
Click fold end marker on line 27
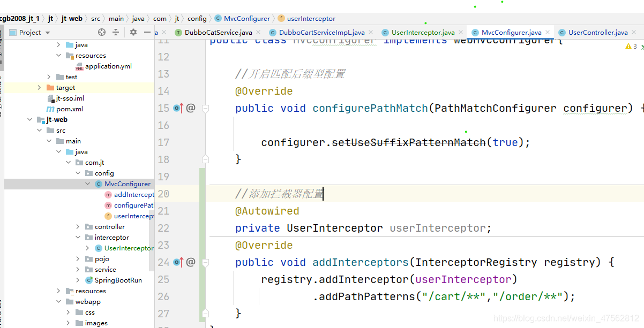(x=205, y=314)
